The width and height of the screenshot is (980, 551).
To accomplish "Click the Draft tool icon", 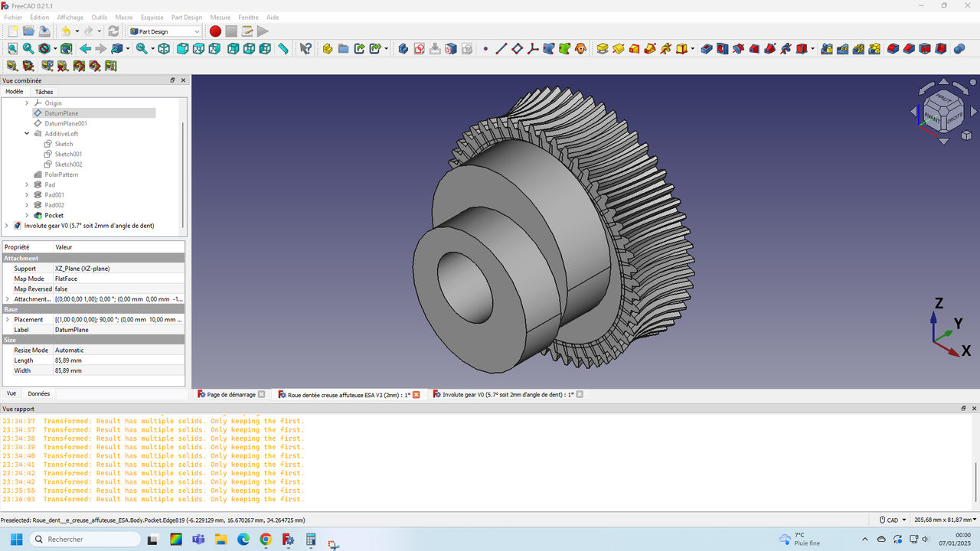I will pyautogui.click(x=925, y=49).
